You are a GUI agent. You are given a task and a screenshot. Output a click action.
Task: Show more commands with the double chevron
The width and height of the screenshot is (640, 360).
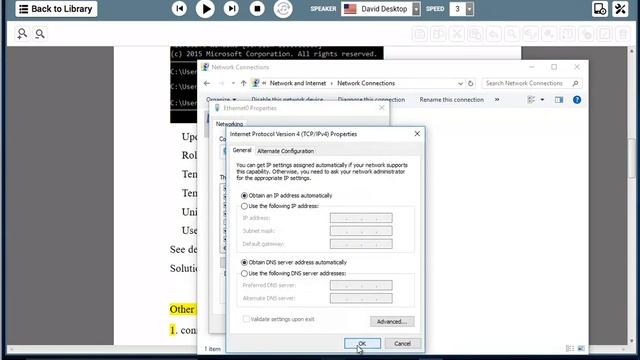coord(497,100)
